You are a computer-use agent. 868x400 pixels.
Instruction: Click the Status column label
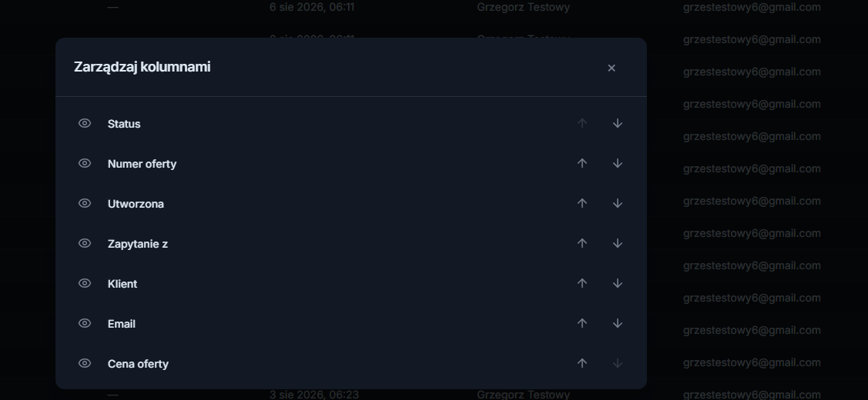[x=124, y=124]
